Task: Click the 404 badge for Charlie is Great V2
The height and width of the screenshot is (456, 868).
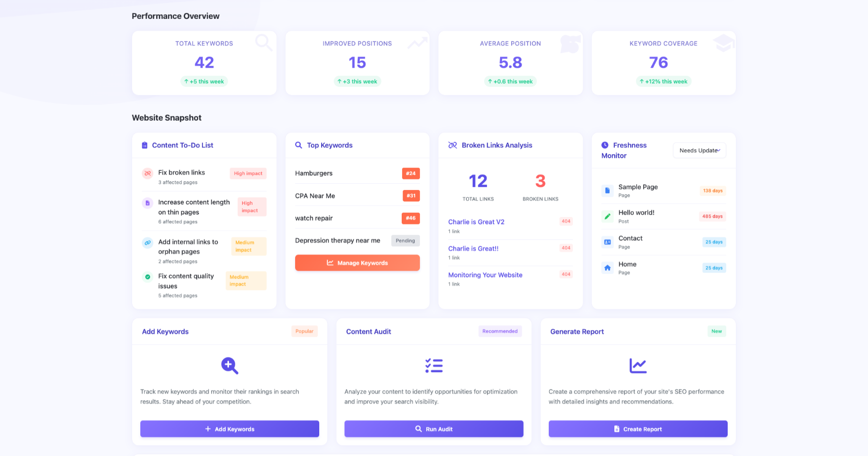Action: click(x=566, y=221)
